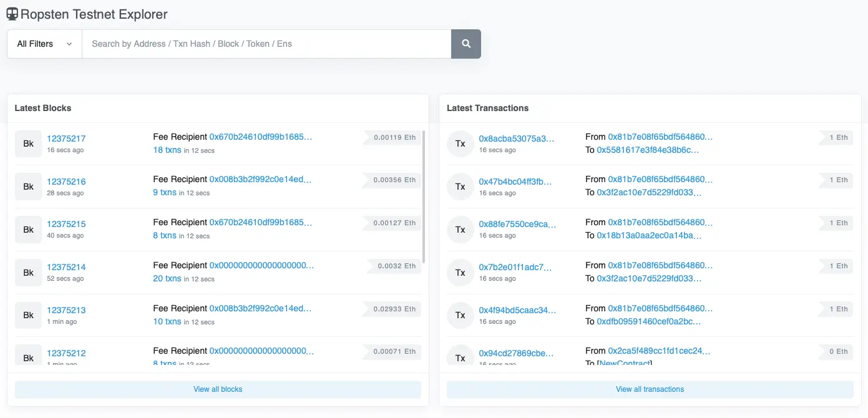The image size is (868, 418).
Task: Open transaction hash 0x47b4bc04ff3fb
Action: (515, 182)
